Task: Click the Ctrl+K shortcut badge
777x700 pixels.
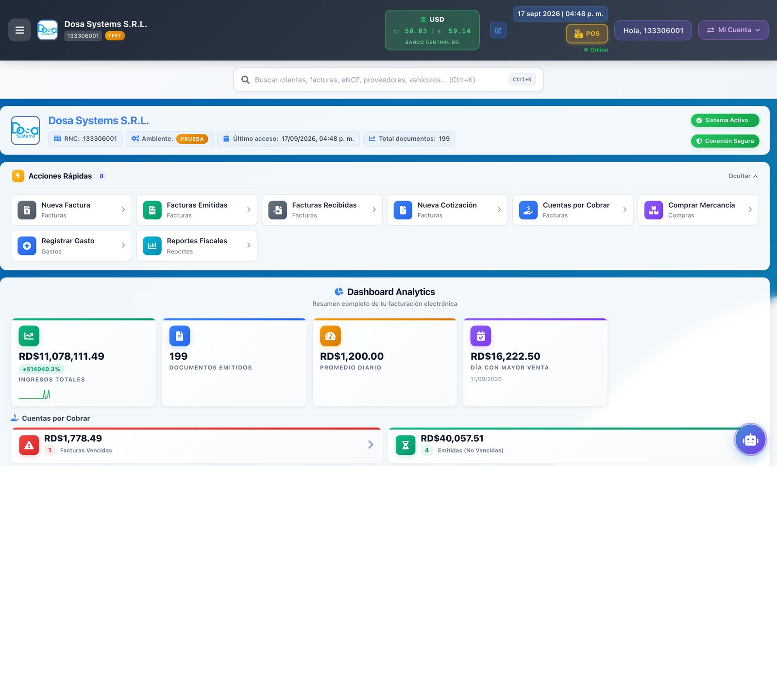Action: (x=522, y=80)
